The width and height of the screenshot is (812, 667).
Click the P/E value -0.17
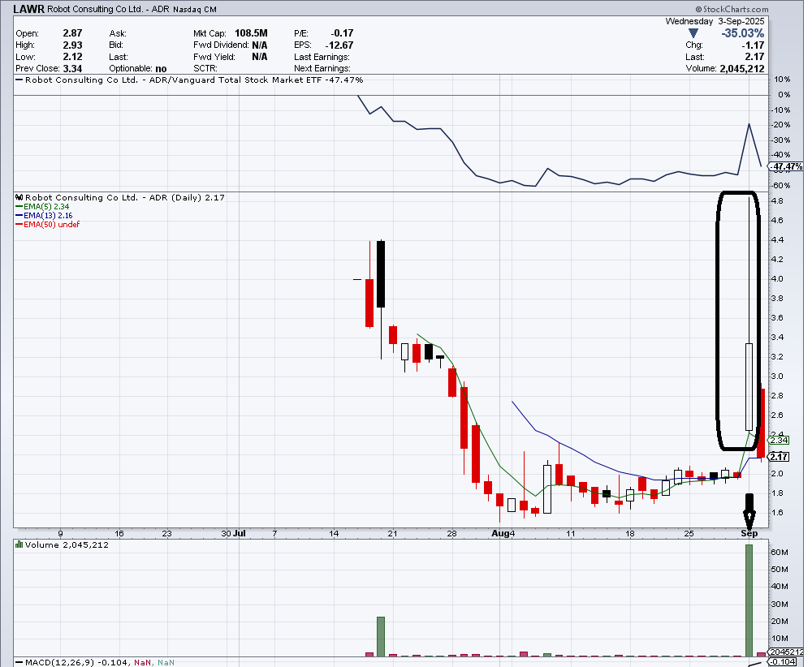(x=343, y=33)
